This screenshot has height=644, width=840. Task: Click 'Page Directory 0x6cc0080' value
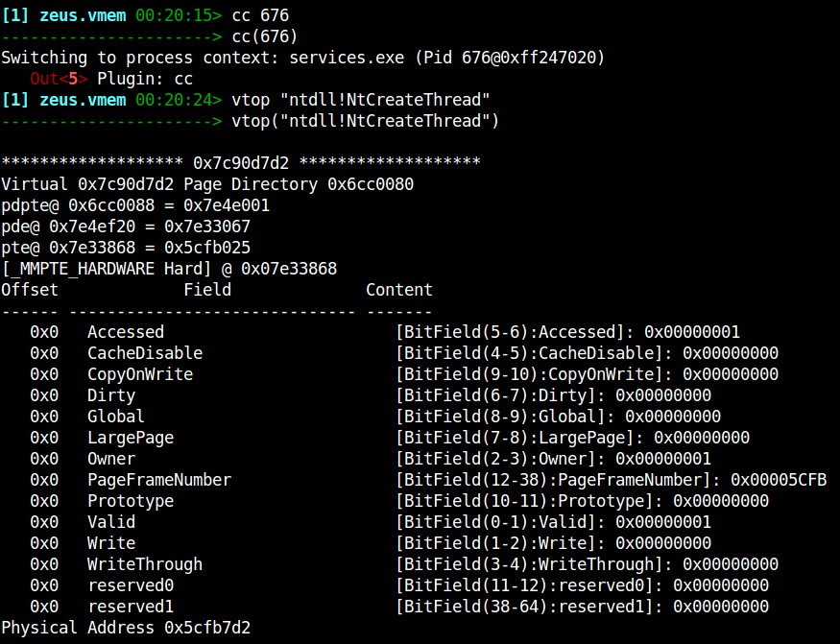tap(299, 184)
